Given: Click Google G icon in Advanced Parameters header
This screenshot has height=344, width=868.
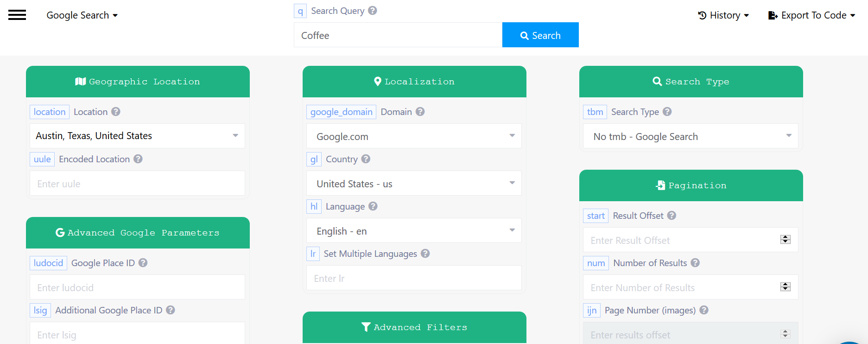Looking at the screenshot, I should pos(60,233).
